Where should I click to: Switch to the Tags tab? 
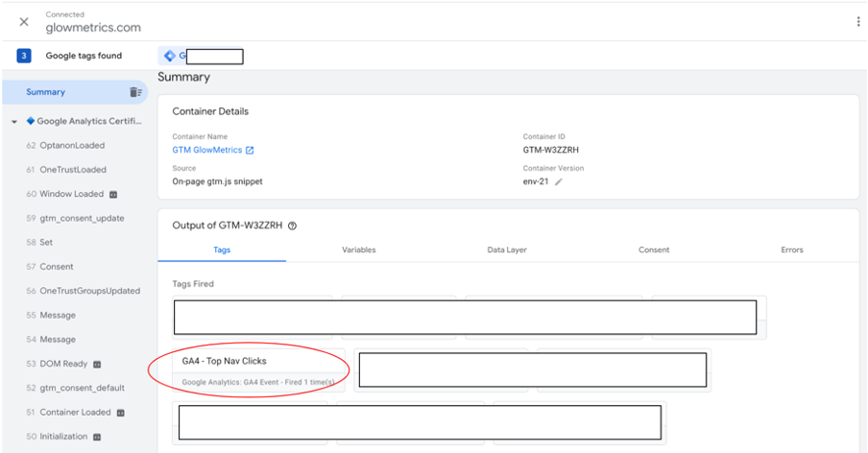coord(222,250)
